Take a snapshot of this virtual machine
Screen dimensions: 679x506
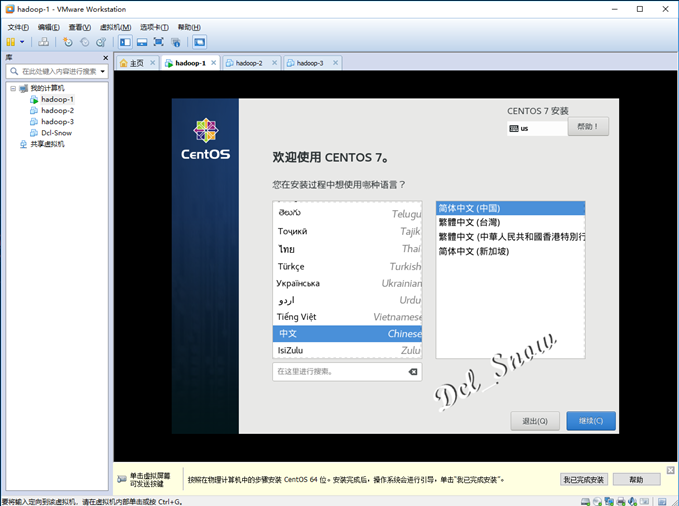pyautogui.click(x=68, y=42)
